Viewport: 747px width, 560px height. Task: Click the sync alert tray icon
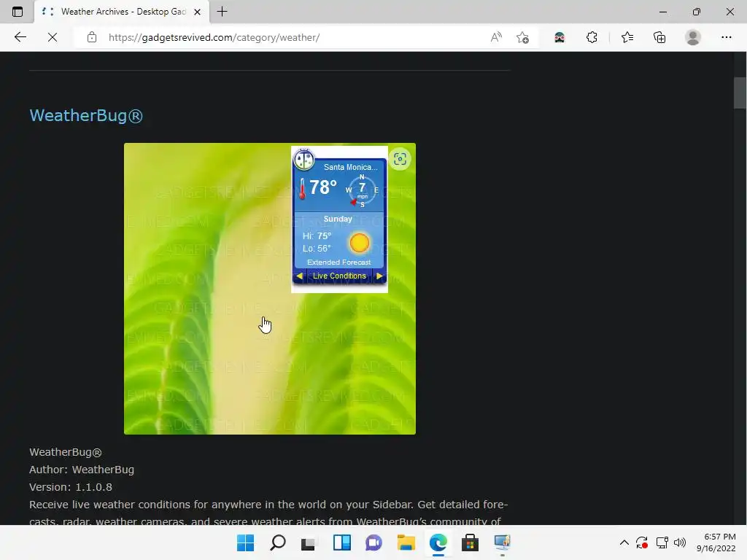642,542
